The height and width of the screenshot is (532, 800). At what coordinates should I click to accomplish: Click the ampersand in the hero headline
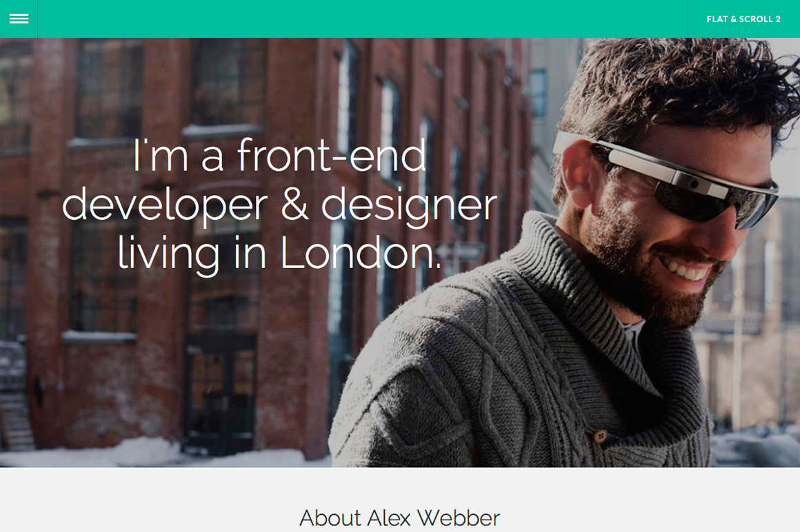295,204
